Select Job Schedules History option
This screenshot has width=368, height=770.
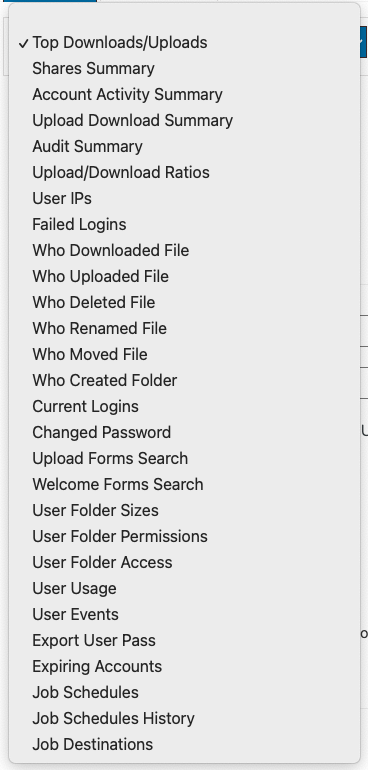click(x=184, y=719)
